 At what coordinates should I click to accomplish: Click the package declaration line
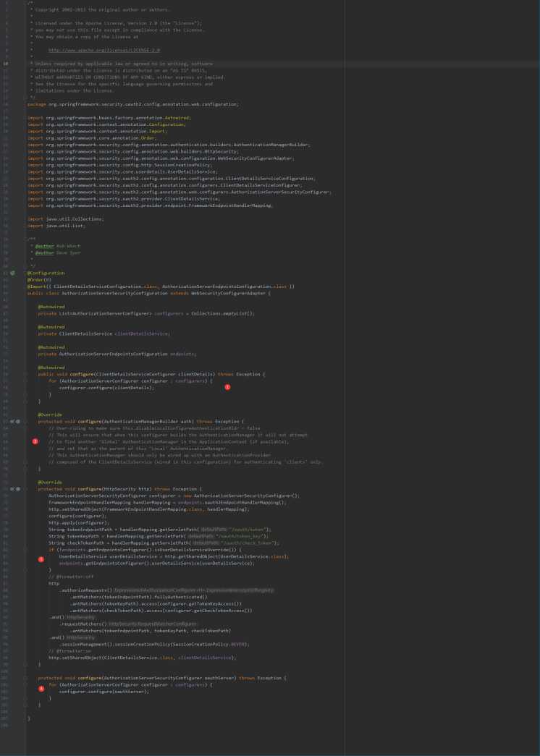133,104
